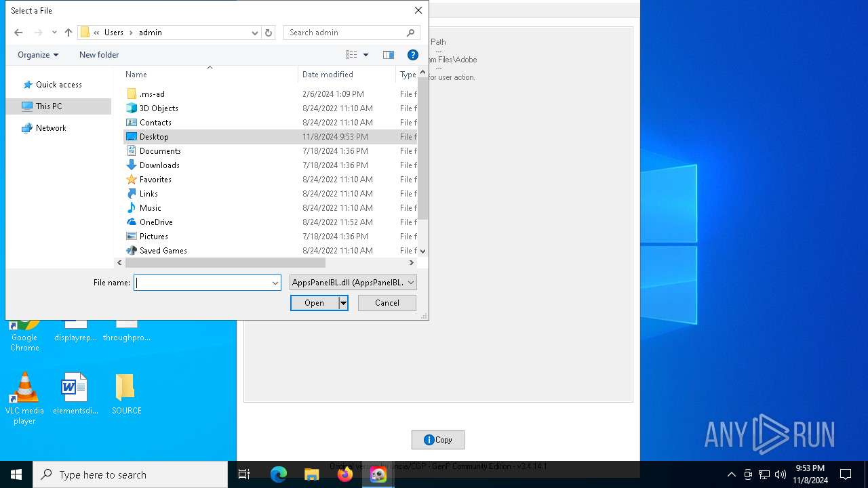This screenshot has height=488, width=868.
Task: Select Quick access in navigation pane
Action: 58,85
